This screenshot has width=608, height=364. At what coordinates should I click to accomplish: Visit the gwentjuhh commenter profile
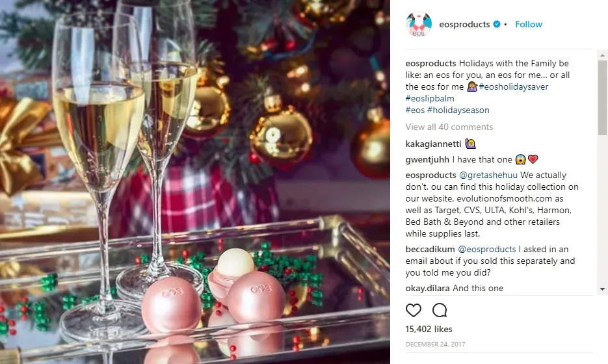(427, 159)
